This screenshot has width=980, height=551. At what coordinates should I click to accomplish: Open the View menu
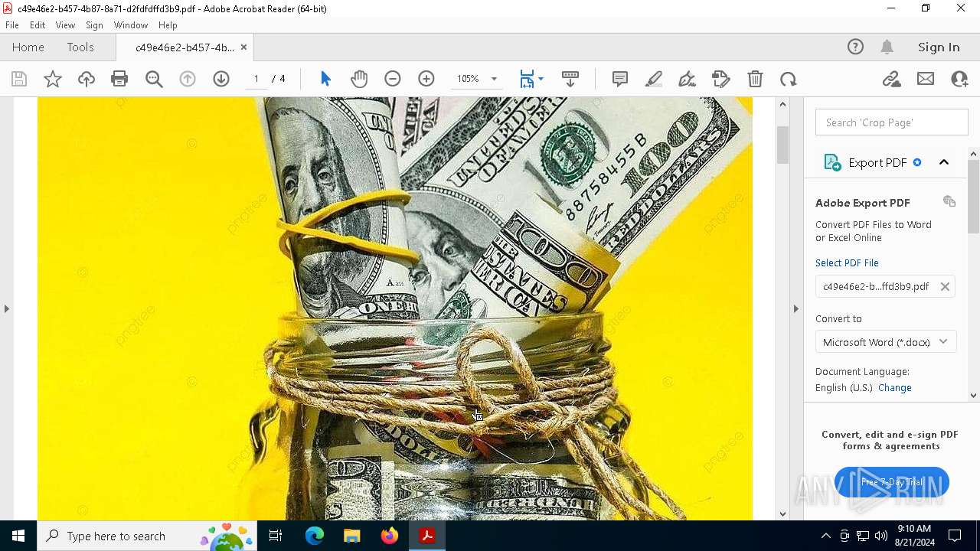point(65,25)
